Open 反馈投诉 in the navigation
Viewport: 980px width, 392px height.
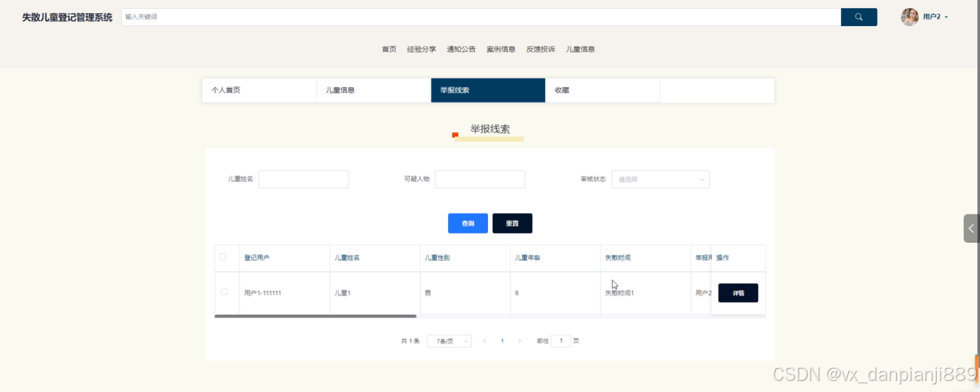tap(541, 50)
